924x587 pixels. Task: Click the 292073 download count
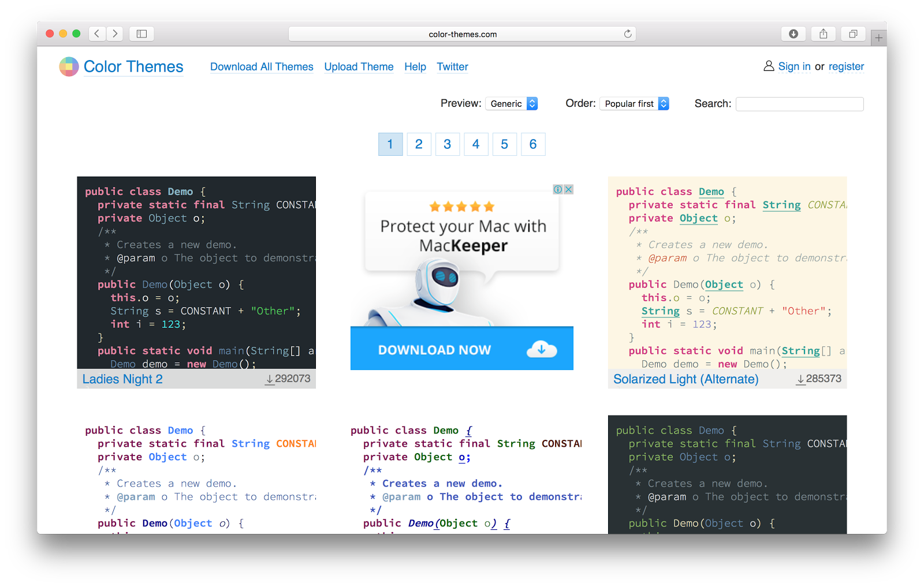[293, 379]
